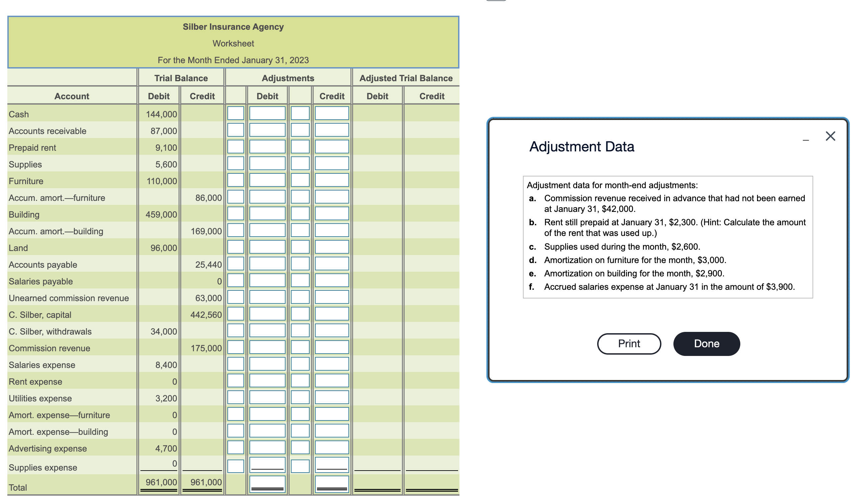Select the Rent expense debit adjustment field

(x=267, y=381)
